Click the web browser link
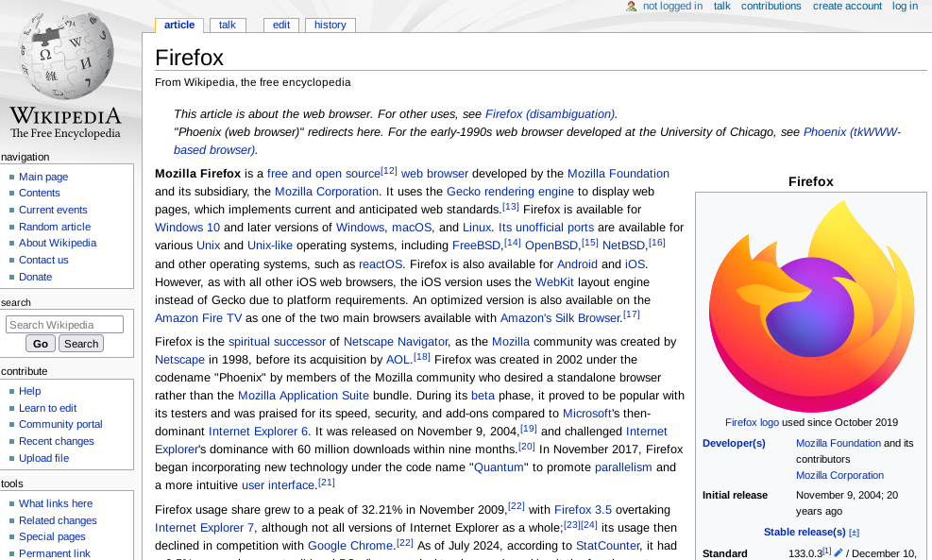932x560 pixels. click(434, 174)
